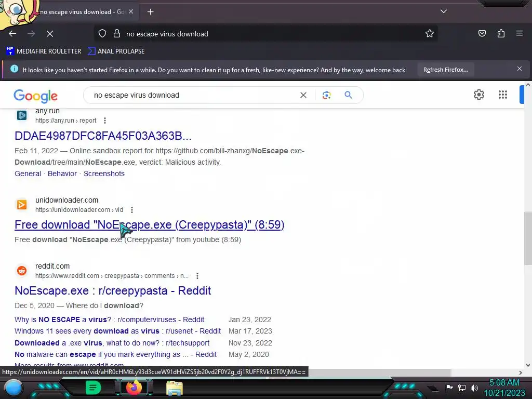The image size is (532, 399).
Task: Open Why is NO ESCAPE a virus link
Action: 109,320
